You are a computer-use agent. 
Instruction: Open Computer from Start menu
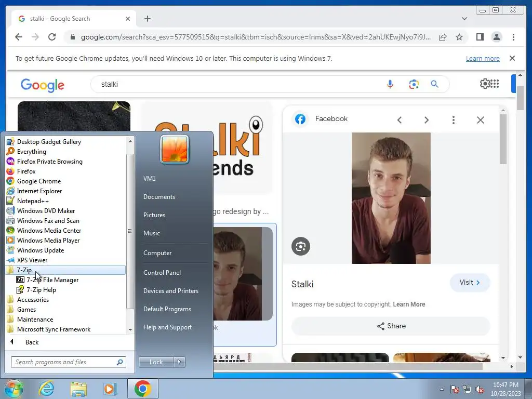pos(157,253)
